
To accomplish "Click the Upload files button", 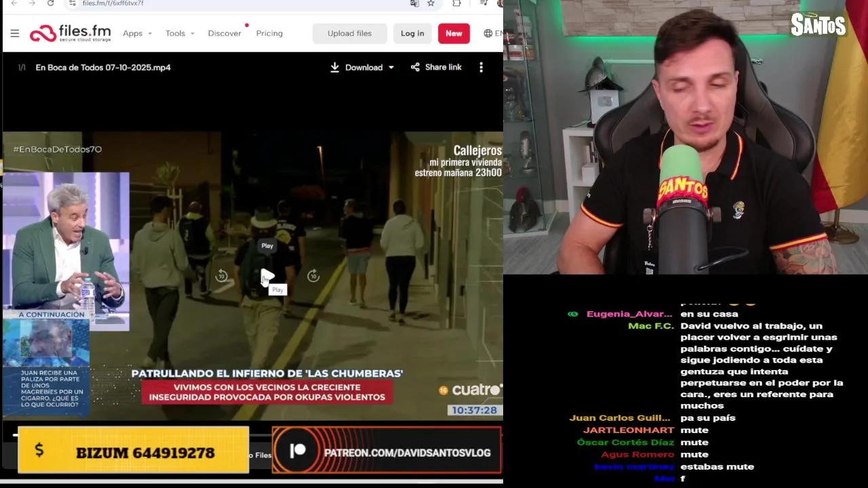I will [349, 33].
